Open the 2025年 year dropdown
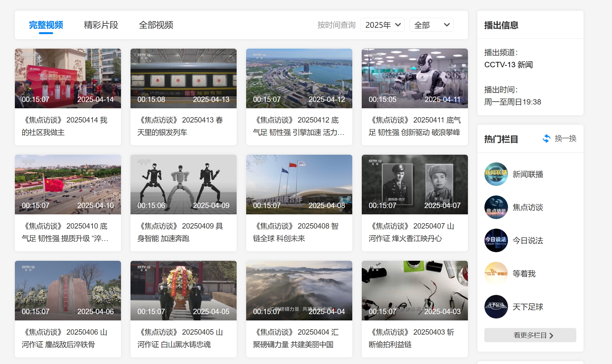The height and width of the screenshot is (364, 612). (383, 25)
